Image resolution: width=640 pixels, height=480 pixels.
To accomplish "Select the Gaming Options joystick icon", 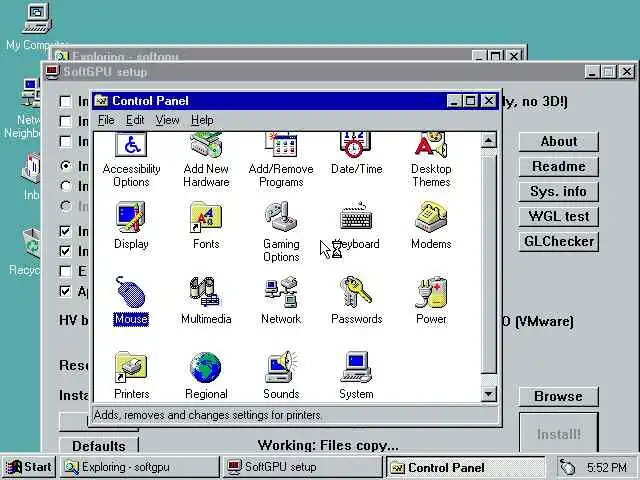I will tap(281, 217).
